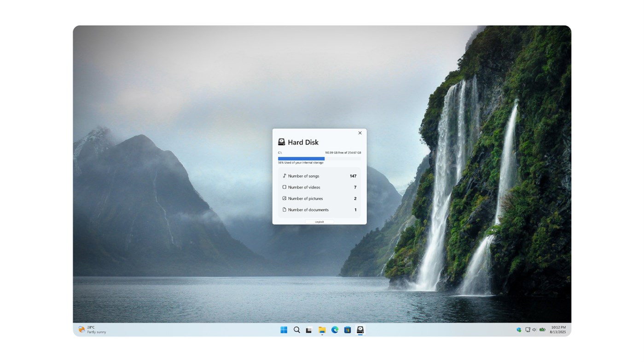This screenshot has height=362, width=644.
Task: Click the document icon beside Number of documents
Action: 284,209
